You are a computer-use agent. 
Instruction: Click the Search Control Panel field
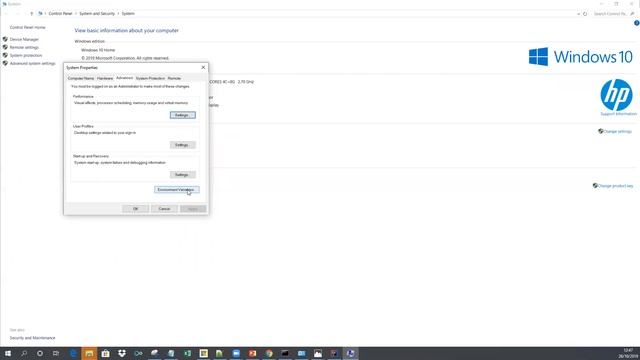(613, 14)
